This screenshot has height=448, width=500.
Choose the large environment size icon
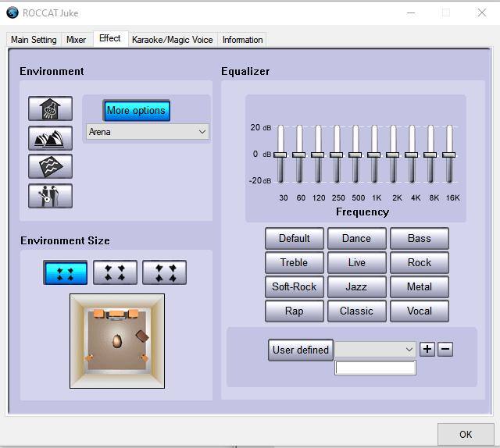point(164,272)
